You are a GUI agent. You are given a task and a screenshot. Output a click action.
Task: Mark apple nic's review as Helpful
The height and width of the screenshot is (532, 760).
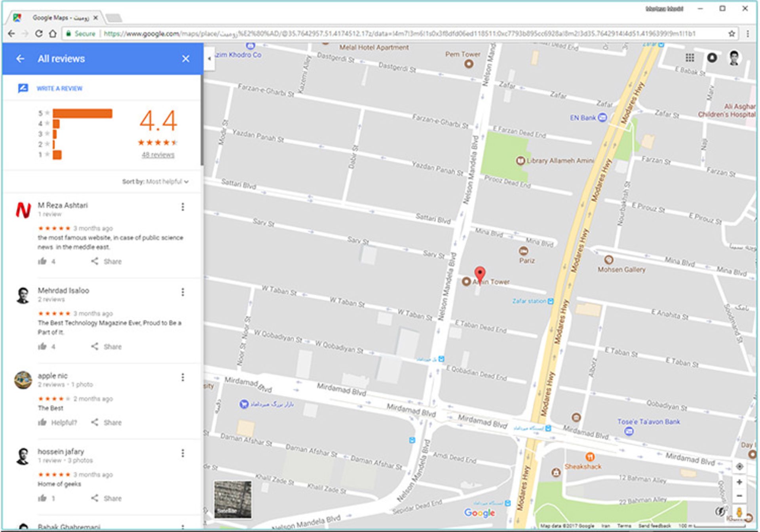click(57, 422)
